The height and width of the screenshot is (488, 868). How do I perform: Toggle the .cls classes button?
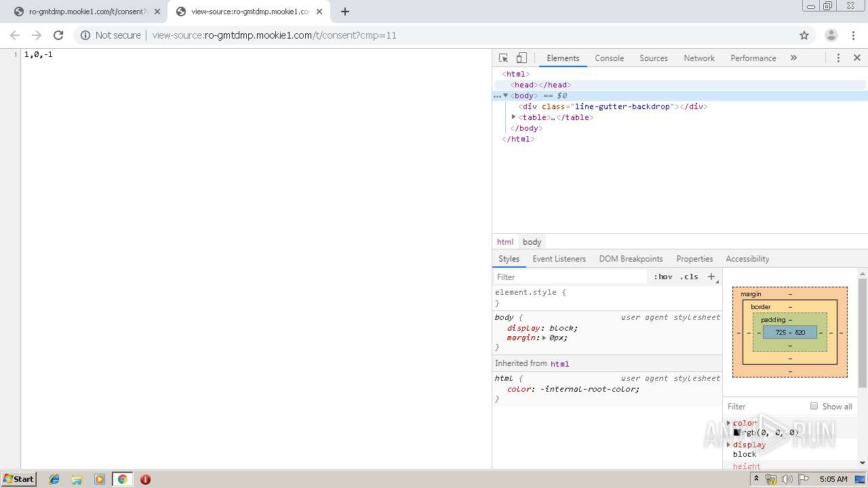[690, 277]
